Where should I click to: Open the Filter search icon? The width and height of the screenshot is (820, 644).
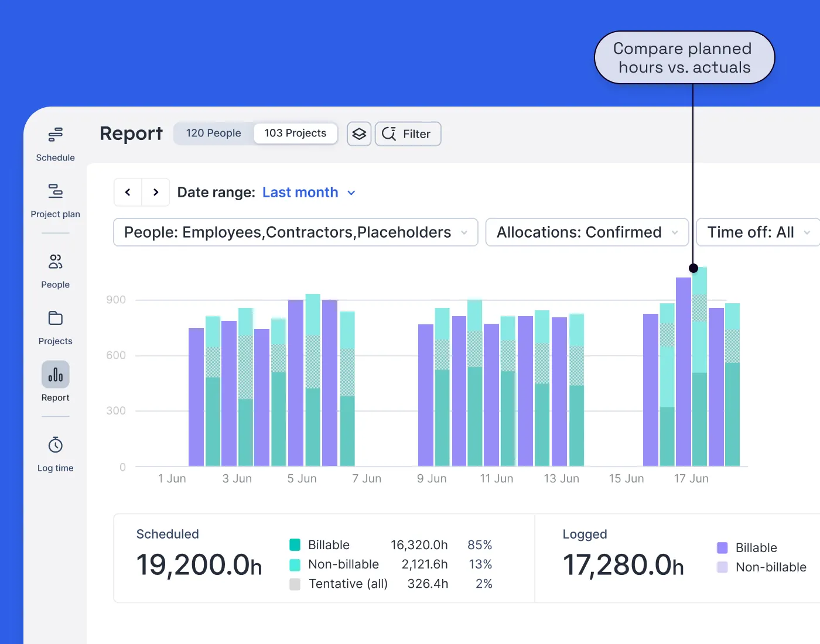click(389, 134)
